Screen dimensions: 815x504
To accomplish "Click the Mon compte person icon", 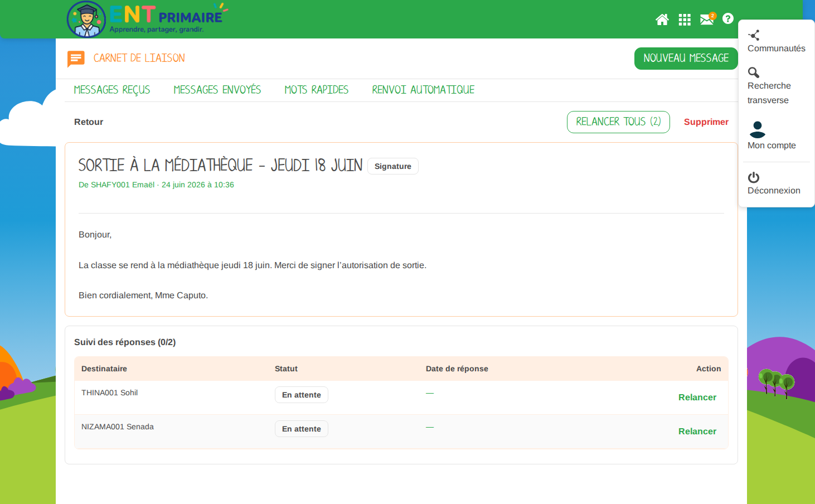I will click(758, 129).
